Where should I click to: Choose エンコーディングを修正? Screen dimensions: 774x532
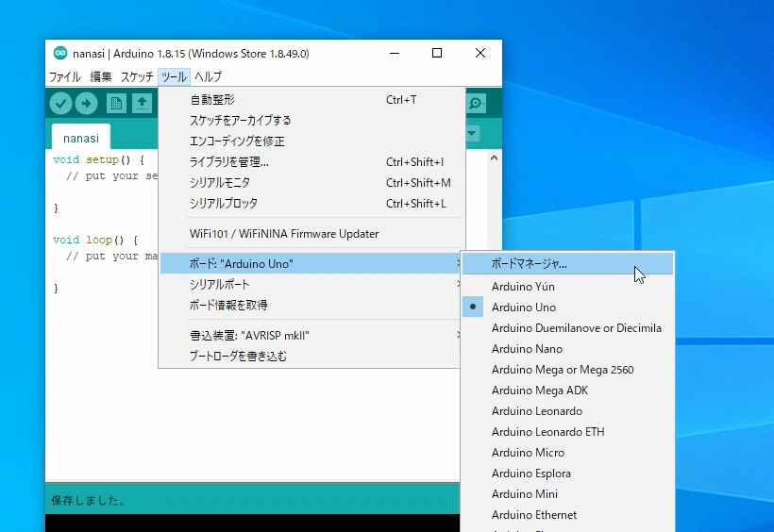(312, 141)
